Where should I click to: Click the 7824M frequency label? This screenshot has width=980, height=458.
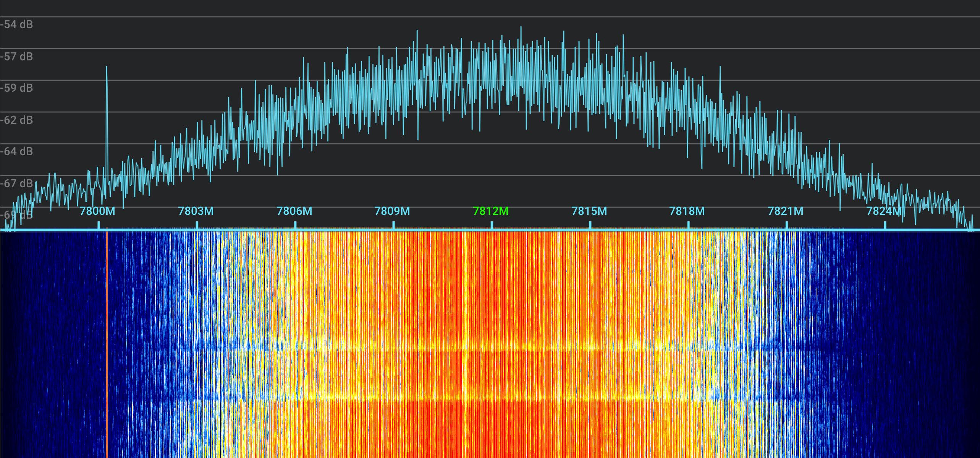pyautogui.click(x=884, y=211)
